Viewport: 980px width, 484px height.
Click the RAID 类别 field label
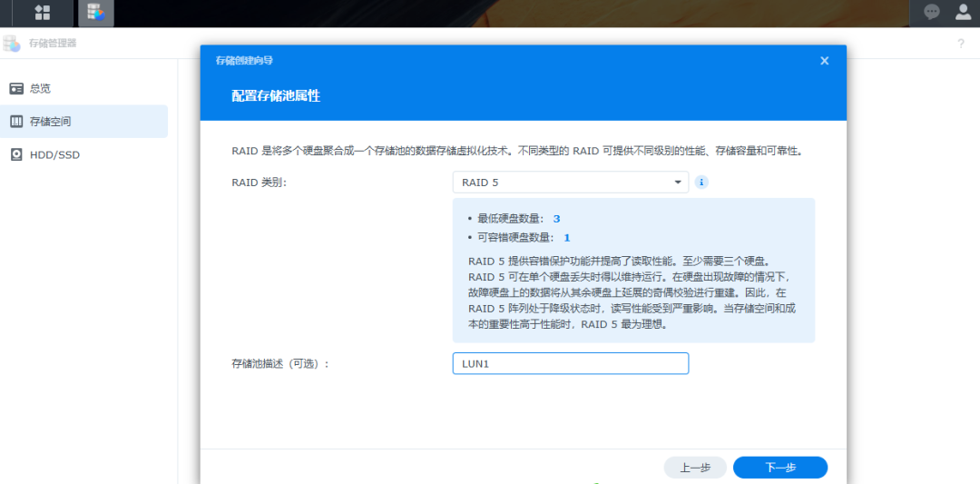[260, 183]
